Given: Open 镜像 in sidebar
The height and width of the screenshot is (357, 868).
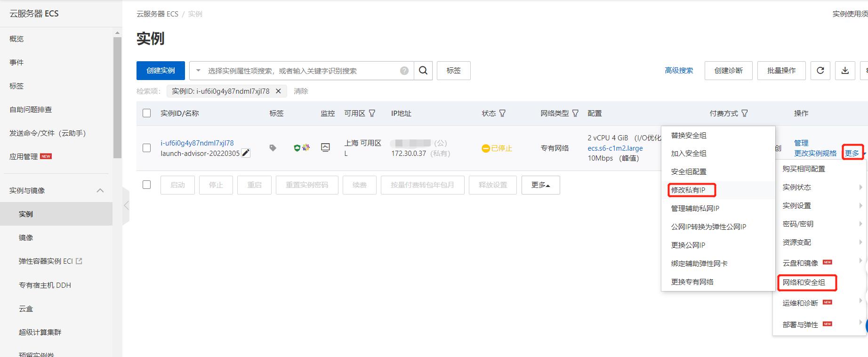Looking at the screenshot, I should pos(26,237).
